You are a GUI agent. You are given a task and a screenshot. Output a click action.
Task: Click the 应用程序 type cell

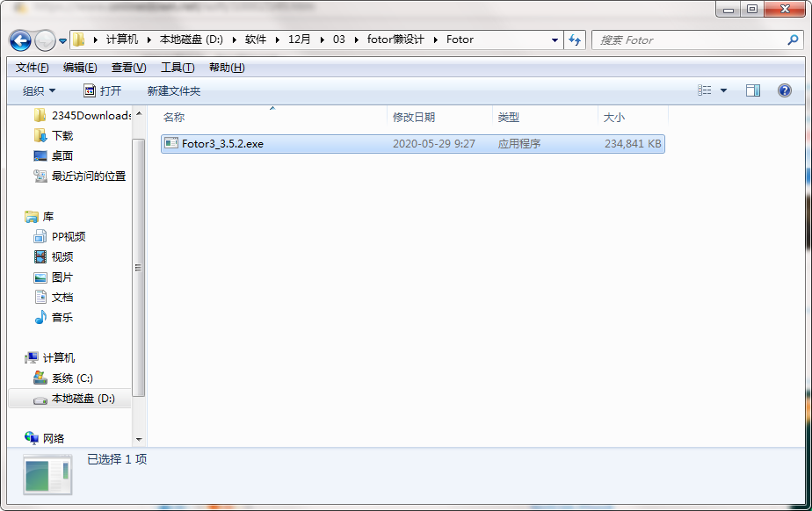(x=518, y=144)
